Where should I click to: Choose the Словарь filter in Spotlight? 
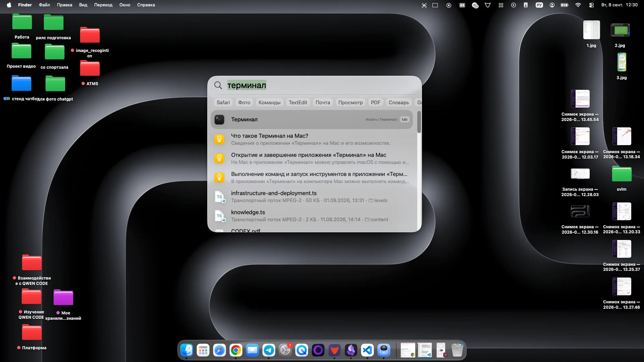click(x=399, y=103)
